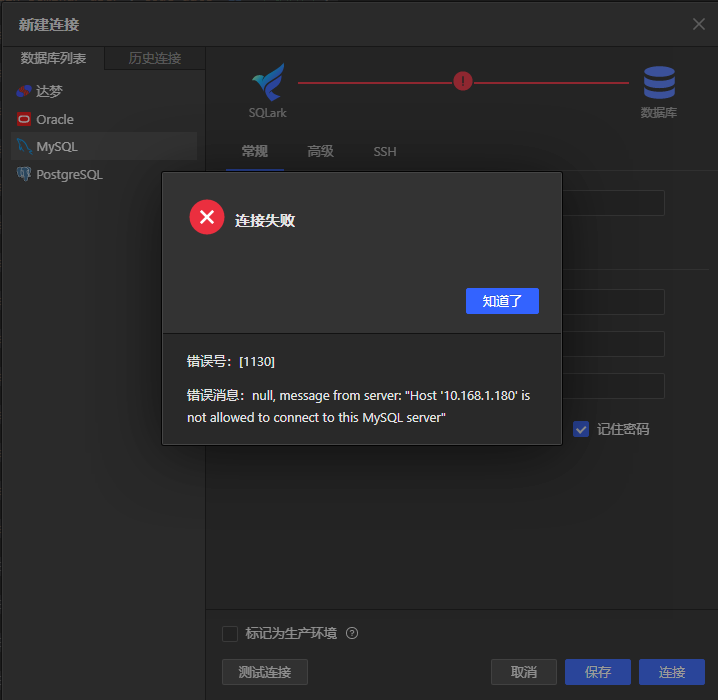This screenshot has height=700, width=718.
Task: Switch to the 历史连接 tab
Action: tap(155, 58)
